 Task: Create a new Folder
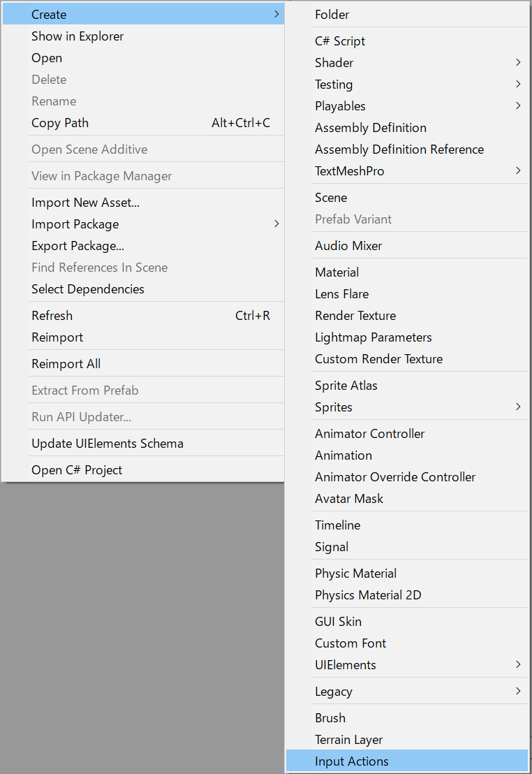click(x=406, y=14)
